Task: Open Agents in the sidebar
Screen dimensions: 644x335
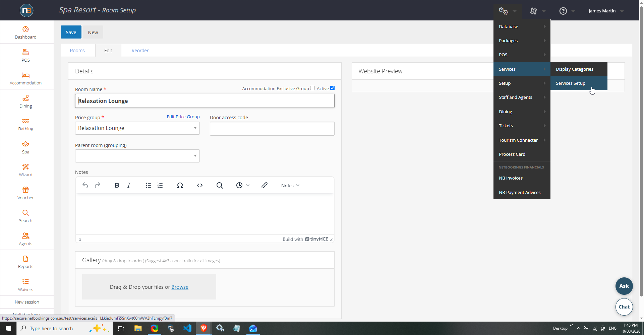Action: pyautogui.click(x=26, y=239)
